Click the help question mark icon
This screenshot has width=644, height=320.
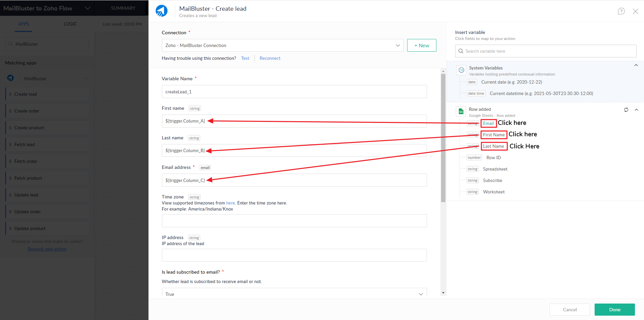[x=621, y=11]
